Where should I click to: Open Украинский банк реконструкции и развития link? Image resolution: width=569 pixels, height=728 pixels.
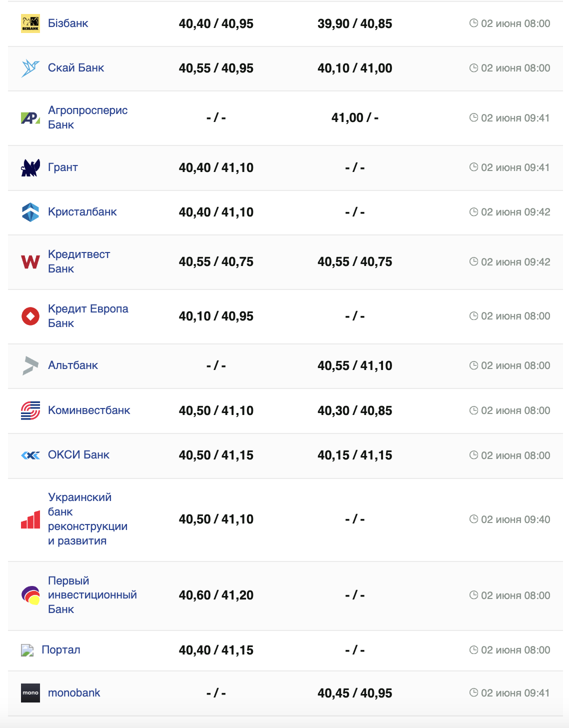[x=87, y=519]
